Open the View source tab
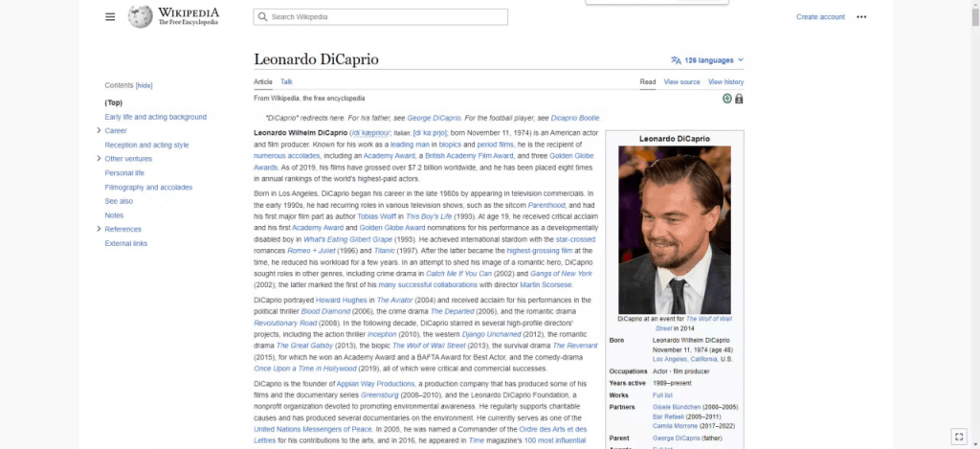The height and width of the screenshot is (449, 980). coord(681,82)
